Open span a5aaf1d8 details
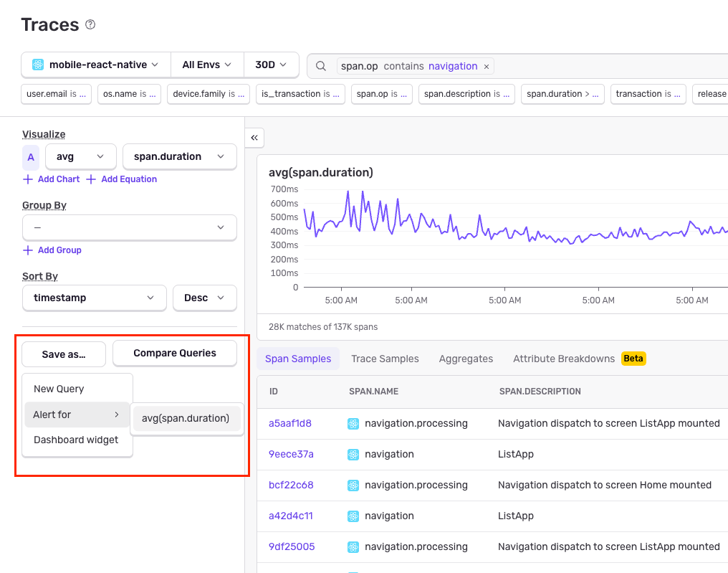The width and height of the screenshot is (728, 573). [x=291, y=423]
